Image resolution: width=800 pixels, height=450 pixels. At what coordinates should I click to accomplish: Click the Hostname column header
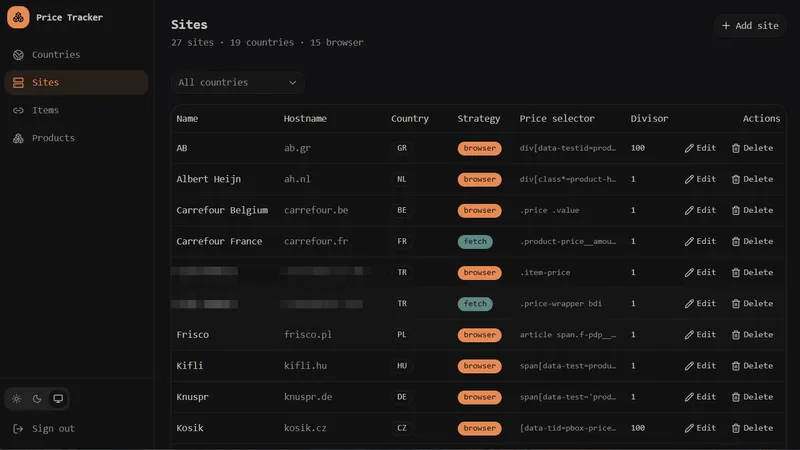(305, 118)
